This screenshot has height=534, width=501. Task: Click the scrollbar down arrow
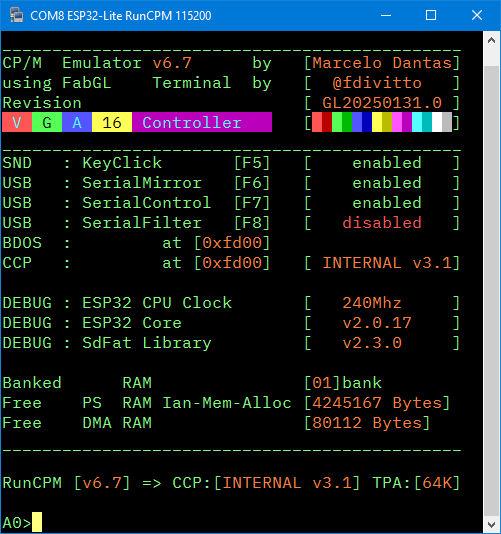[491, 524]
